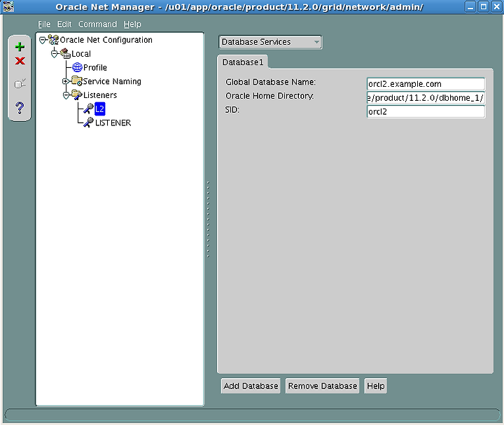Click the Oracle Net Configuration network icon

(x=53, y=40)
